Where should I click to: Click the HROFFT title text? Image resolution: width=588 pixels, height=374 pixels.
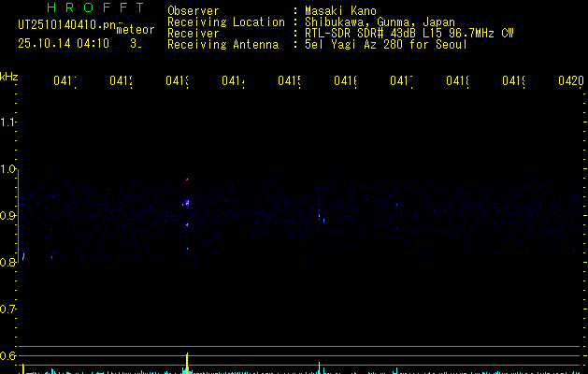click(x=95, y=7)
